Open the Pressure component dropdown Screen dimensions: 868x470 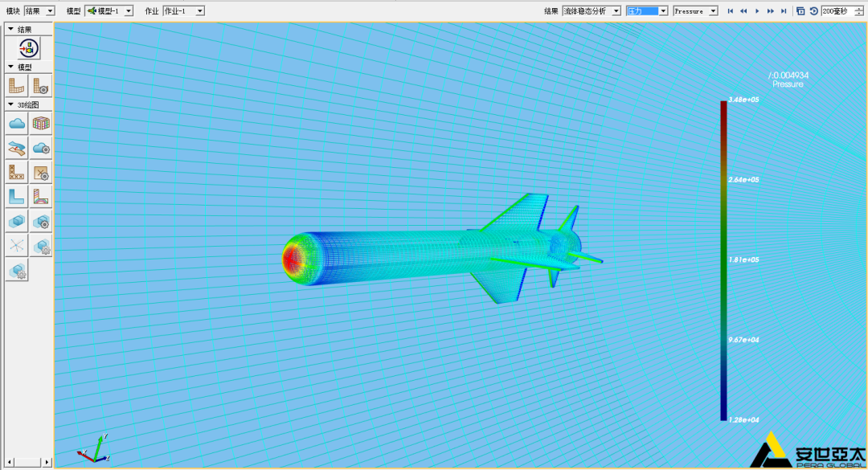click(695, 11)
